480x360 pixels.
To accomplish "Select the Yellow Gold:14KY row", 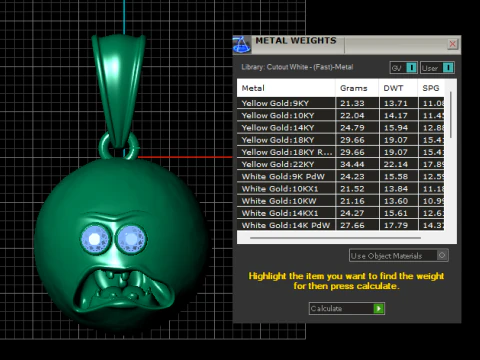I will 340,128.
